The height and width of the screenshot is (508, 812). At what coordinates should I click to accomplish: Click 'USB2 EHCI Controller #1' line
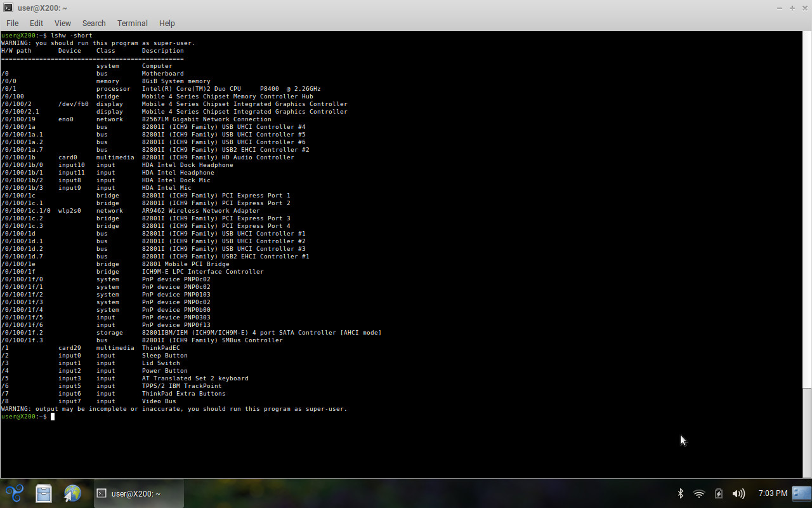coord(226,257)
